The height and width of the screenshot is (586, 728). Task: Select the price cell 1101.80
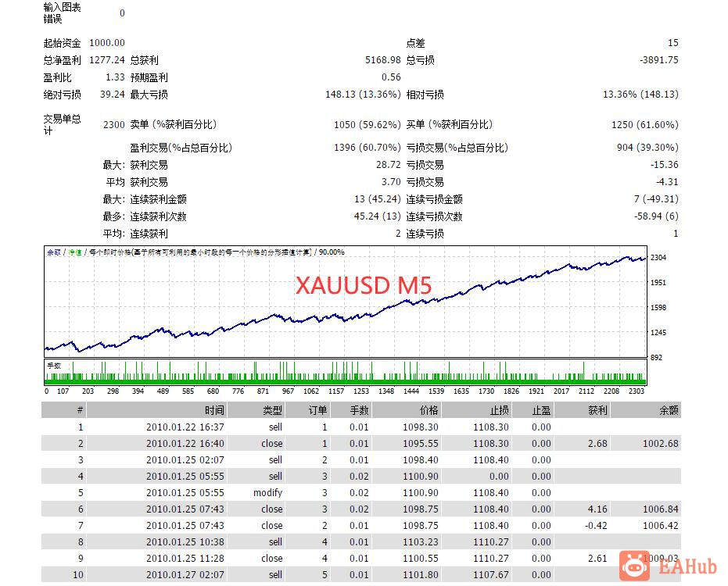tap(421, 574)
